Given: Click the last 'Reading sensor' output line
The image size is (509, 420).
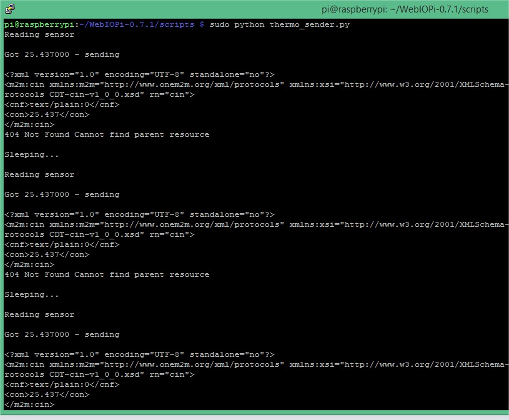Looking at the screenshot, I should [x=39, y=314].
